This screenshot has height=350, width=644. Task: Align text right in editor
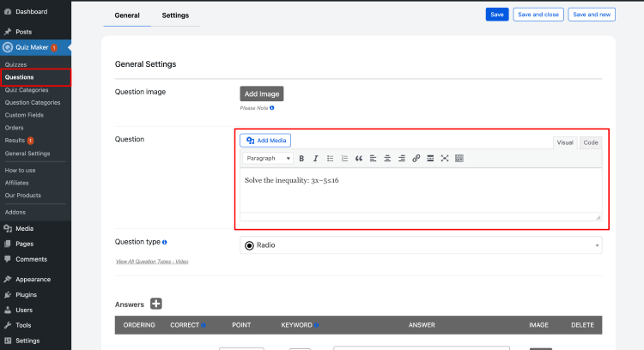click(402, 159)
